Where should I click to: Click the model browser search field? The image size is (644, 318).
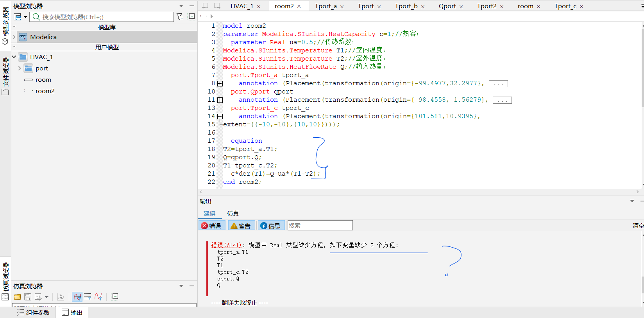(102, 17)
